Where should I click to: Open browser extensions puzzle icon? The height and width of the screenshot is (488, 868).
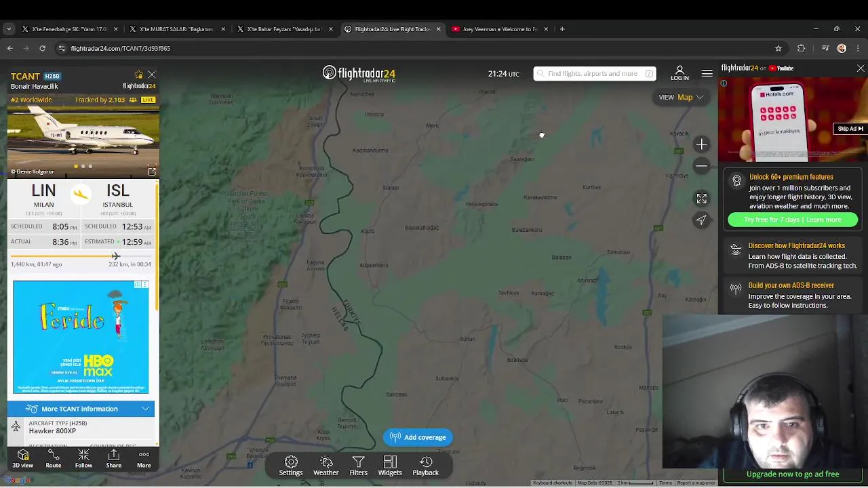[x=802, y=48]
